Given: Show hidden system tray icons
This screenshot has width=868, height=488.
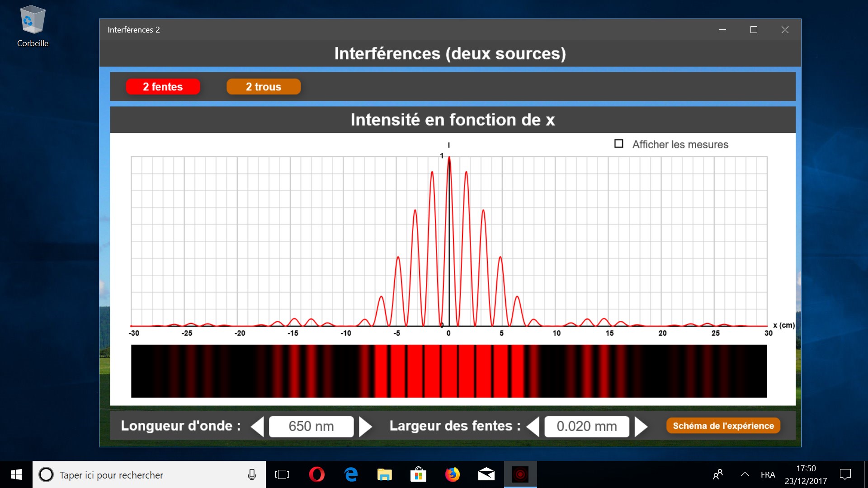Looking at the screenshot, I should point(745,474).
